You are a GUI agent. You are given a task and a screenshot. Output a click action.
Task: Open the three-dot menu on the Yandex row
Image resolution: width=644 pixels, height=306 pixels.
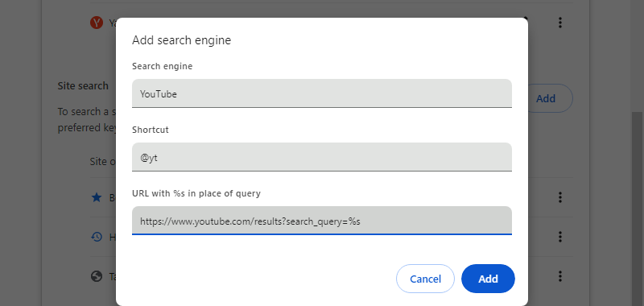(559, 23)
